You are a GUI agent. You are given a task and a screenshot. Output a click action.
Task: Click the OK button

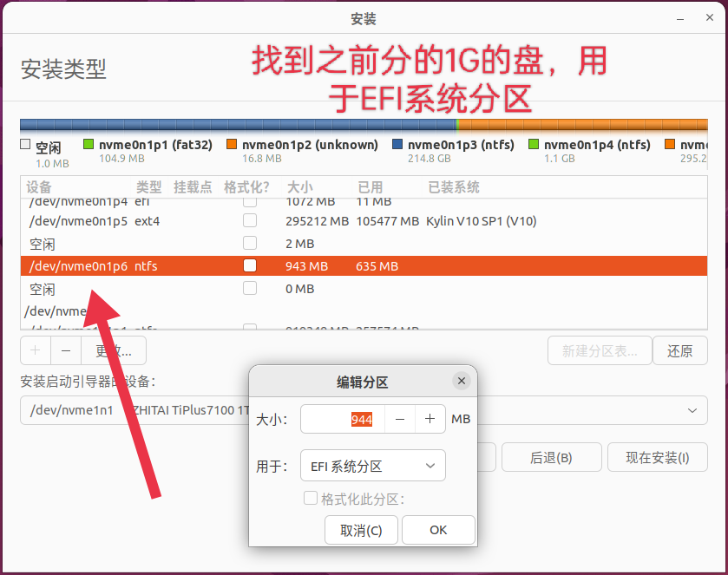point(438,530)
